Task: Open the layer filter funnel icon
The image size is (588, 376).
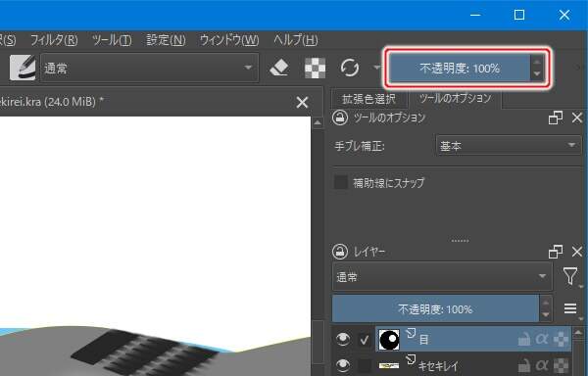Action: (x=570, y=276)
